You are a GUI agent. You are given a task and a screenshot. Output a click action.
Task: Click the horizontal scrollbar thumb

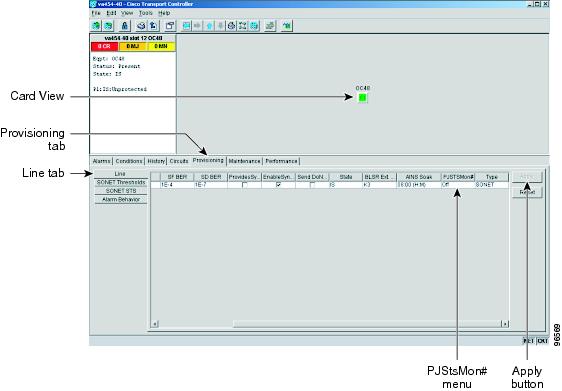point(367,324)
